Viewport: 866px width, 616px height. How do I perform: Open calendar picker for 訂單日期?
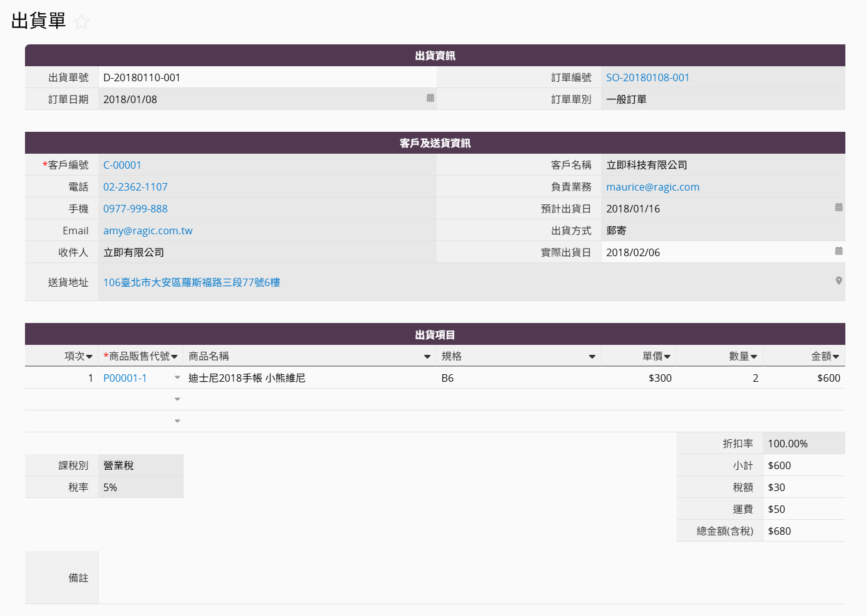[431, 98]
